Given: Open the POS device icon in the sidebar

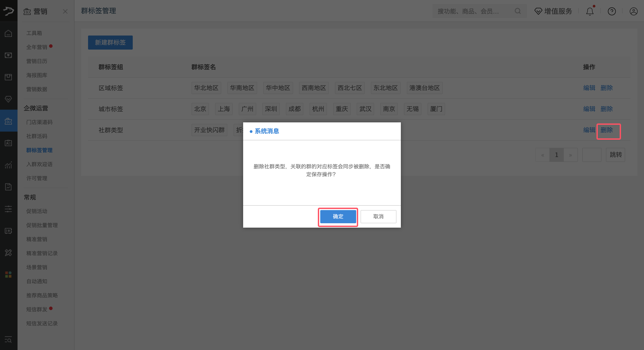Looking at the screenshot, I should pyautogui.click(x=8, y=231).
